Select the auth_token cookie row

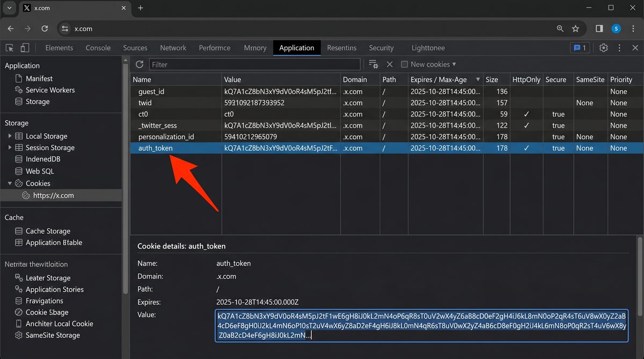385,148
